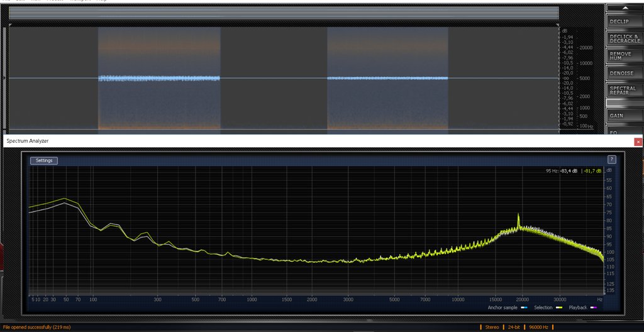Screen dimensions: 644x332
Task: Click the '-83,4 dB' readout value
Action: pos(569,170)
